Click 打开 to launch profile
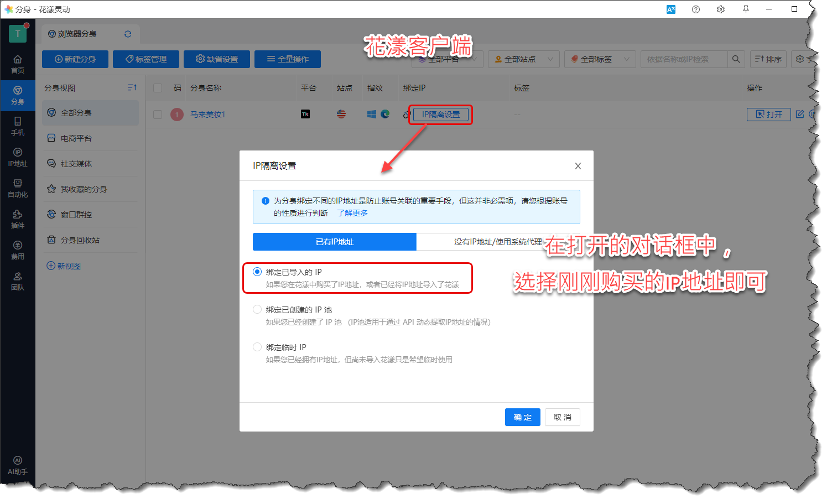 (769, 114)
